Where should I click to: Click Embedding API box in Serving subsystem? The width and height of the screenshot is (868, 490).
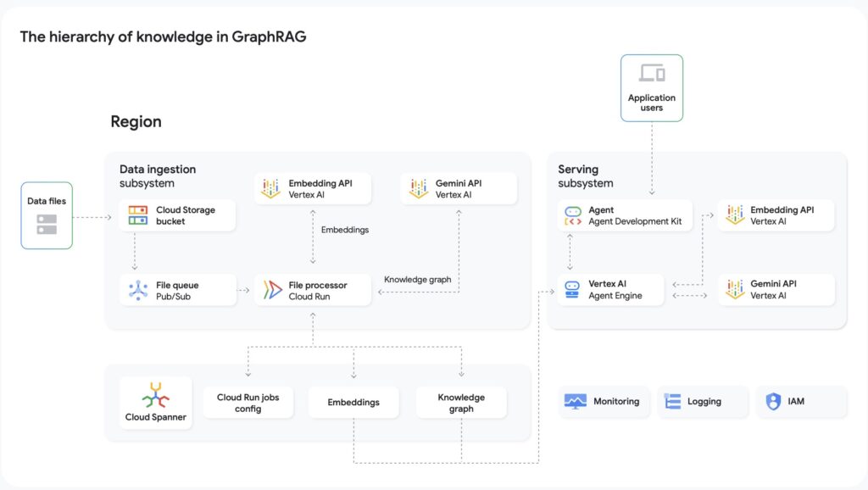coord(776,215)
